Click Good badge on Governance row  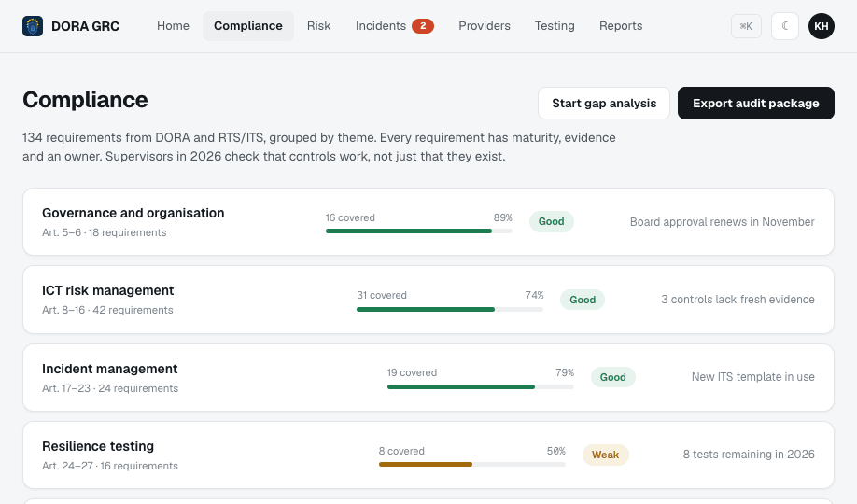point(551,221)
